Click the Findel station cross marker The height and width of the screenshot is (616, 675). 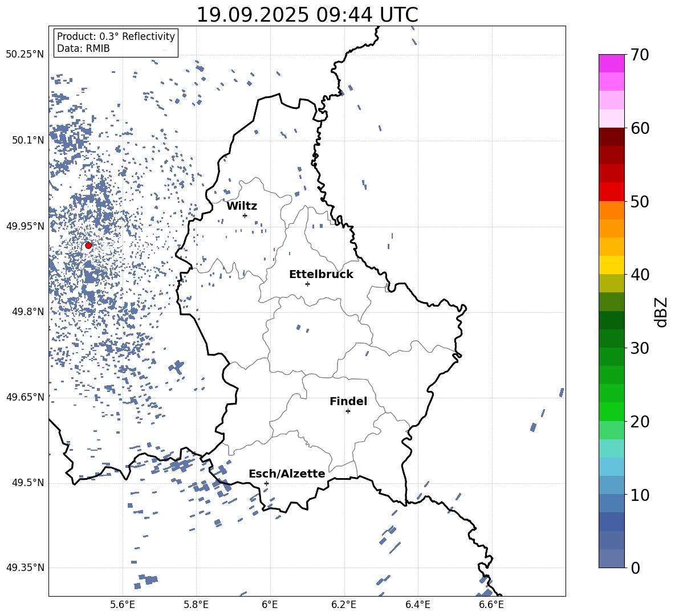[348, 411]
